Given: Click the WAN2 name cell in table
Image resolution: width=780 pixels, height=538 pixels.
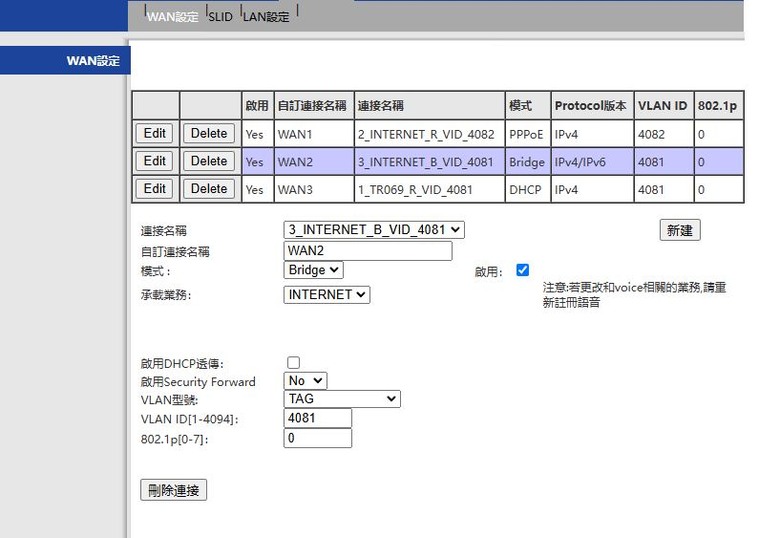Looking at the screenshot, I should (314, 162).
